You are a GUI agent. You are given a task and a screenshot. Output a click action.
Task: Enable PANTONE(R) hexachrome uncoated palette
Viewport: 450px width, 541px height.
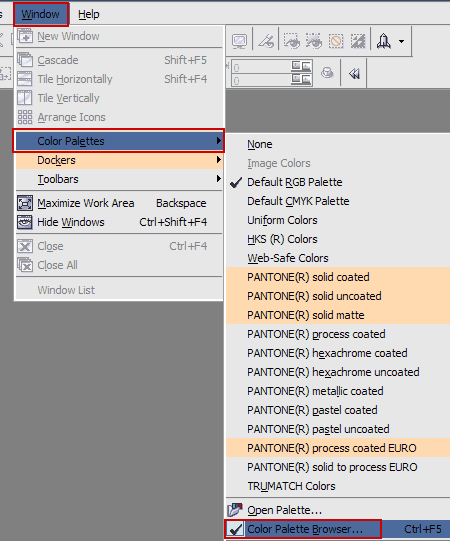tap(338, 372)
